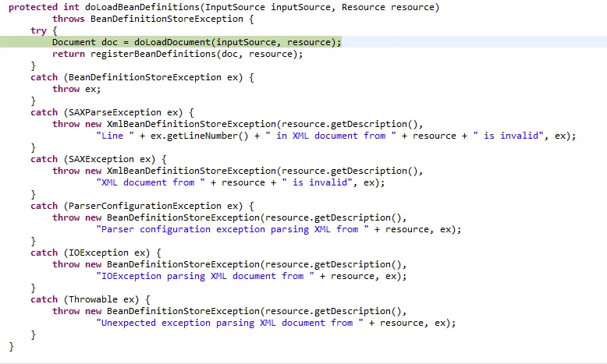Click Throwable in the final catch
Screen dimensions: 607x364
[93, 299]
